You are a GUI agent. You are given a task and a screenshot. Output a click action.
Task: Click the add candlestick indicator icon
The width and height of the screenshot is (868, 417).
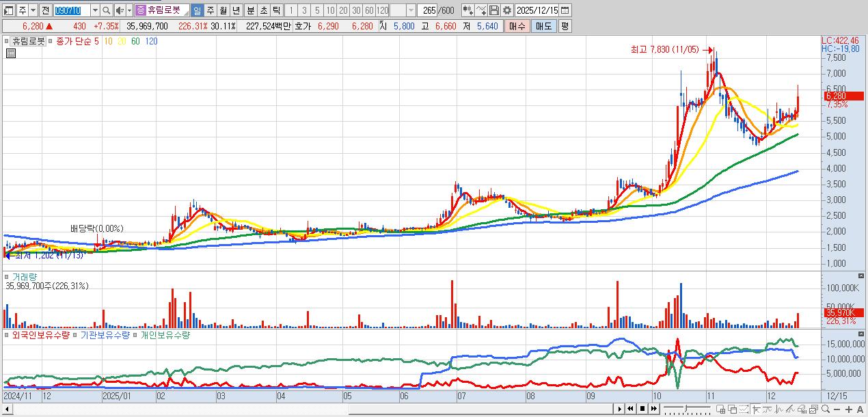468,10
